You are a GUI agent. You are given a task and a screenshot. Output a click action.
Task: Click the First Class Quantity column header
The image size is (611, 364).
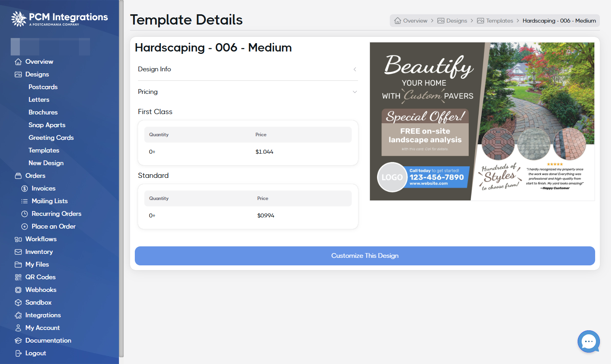(x=159, y=135)
